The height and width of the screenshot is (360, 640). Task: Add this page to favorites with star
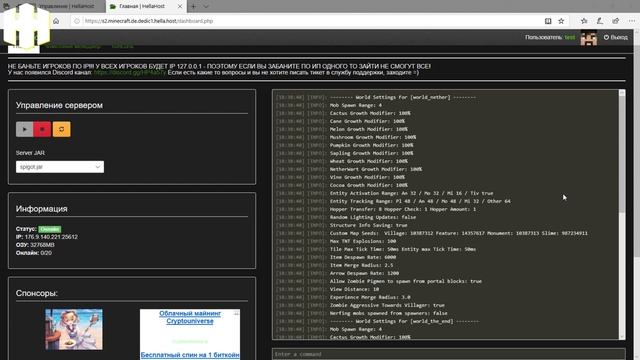[x=561, y=21]
